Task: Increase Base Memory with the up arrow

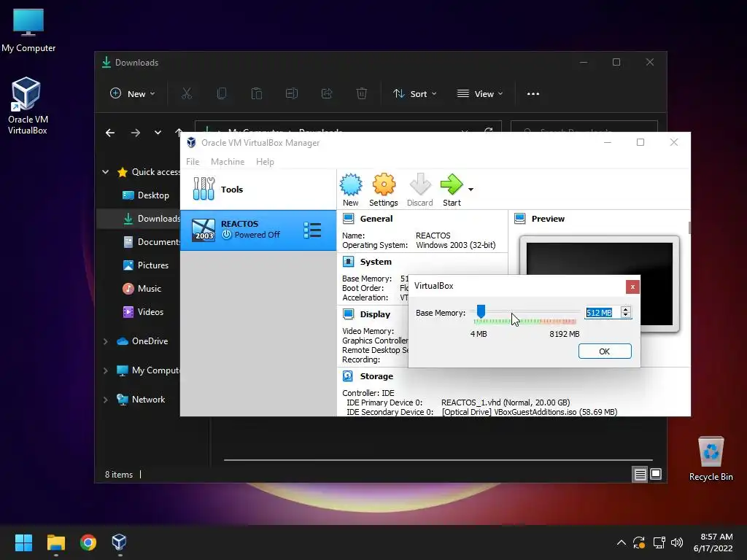Action: pos(625,309)
